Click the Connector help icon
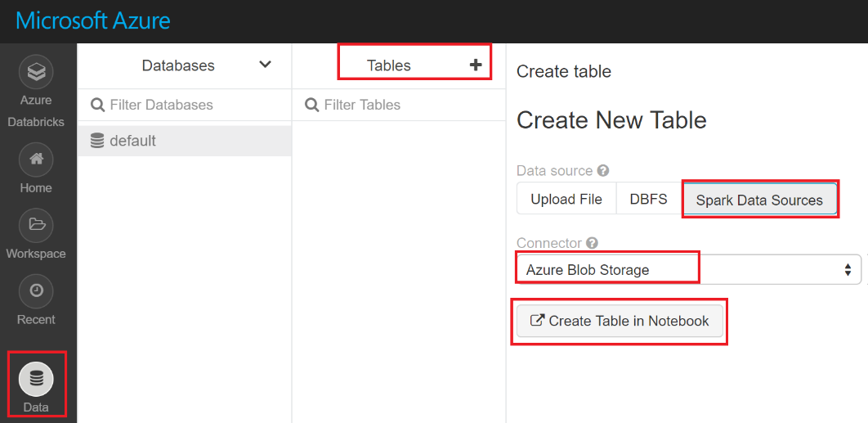This screenshot has height=423, width=868. coord(593,243)
